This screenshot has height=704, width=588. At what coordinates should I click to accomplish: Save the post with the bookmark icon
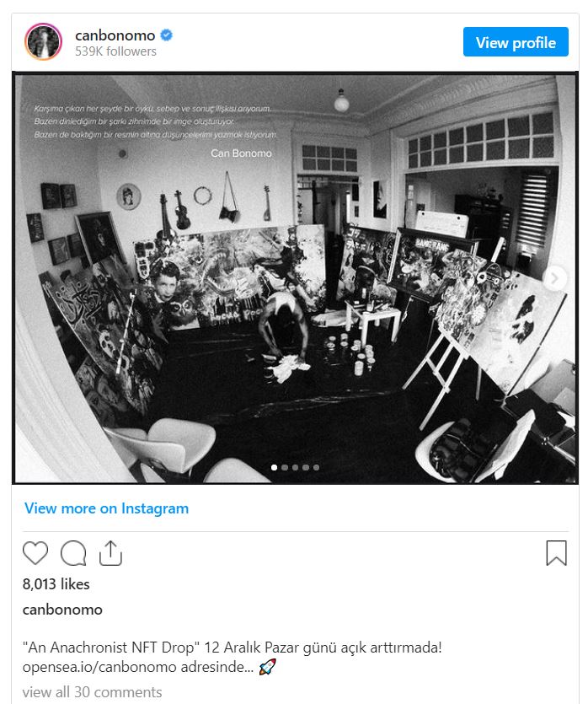pos(556,553)
